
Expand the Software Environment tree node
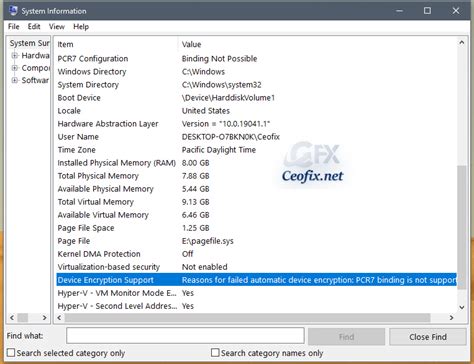(x=15, y=80)
